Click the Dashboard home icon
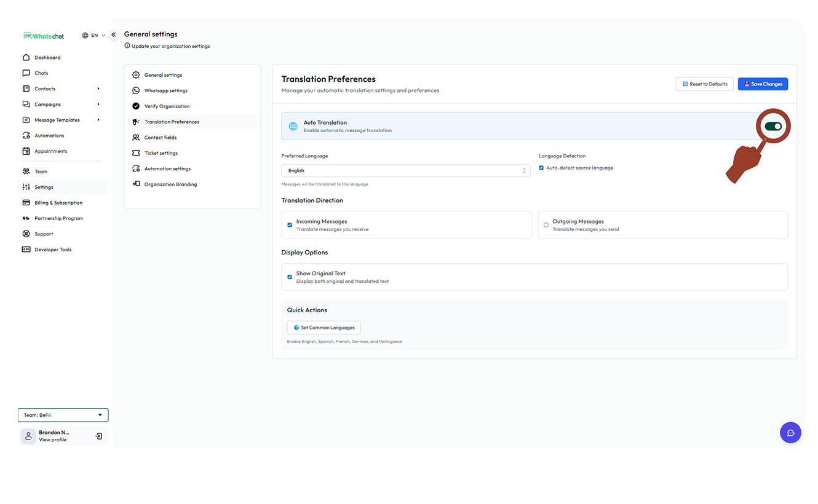 click(26, 58)
